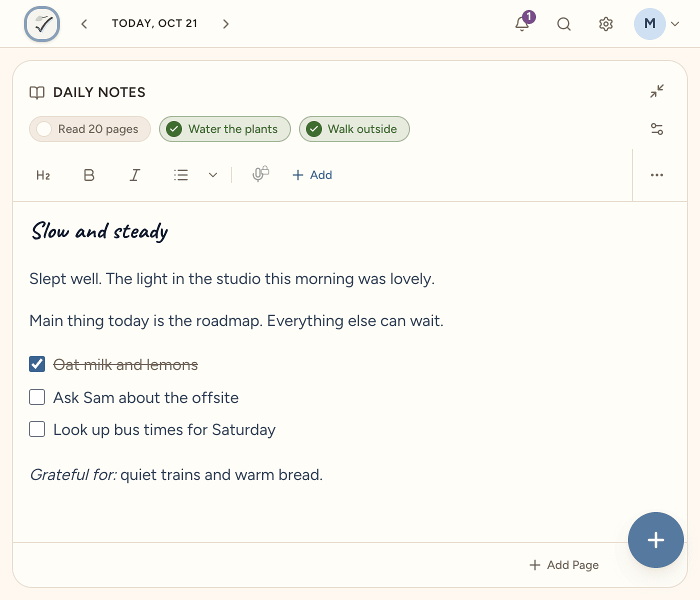Click the Today, Oct 21 date label

coord(154,23)
